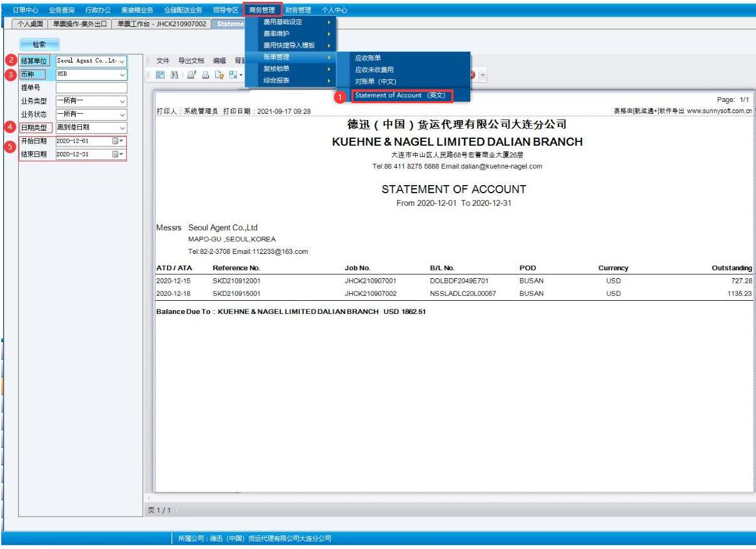Select Statement of Account (英文) menu entry
756x549 pixels.
coord(400,96)
